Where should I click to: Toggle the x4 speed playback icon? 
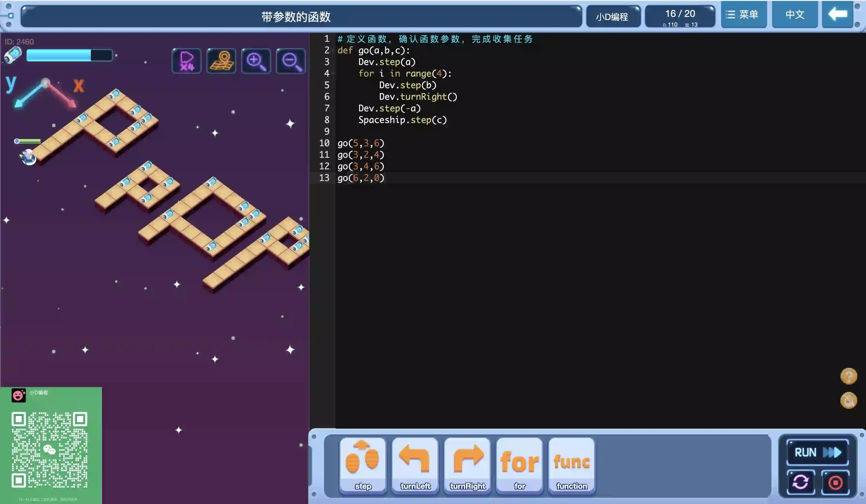point(186,61)
